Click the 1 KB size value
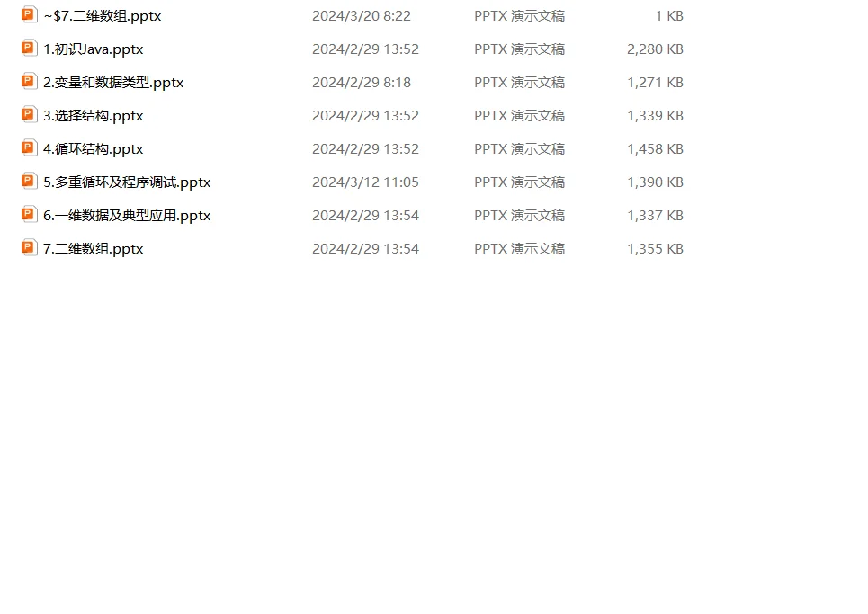This screenshot has width=868, height=614. (669, 16)
